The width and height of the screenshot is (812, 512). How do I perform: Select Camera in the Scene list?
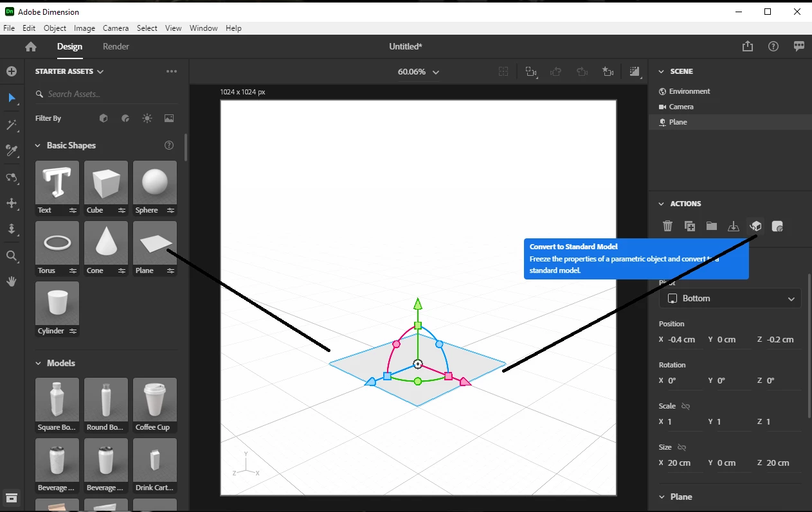730,107
